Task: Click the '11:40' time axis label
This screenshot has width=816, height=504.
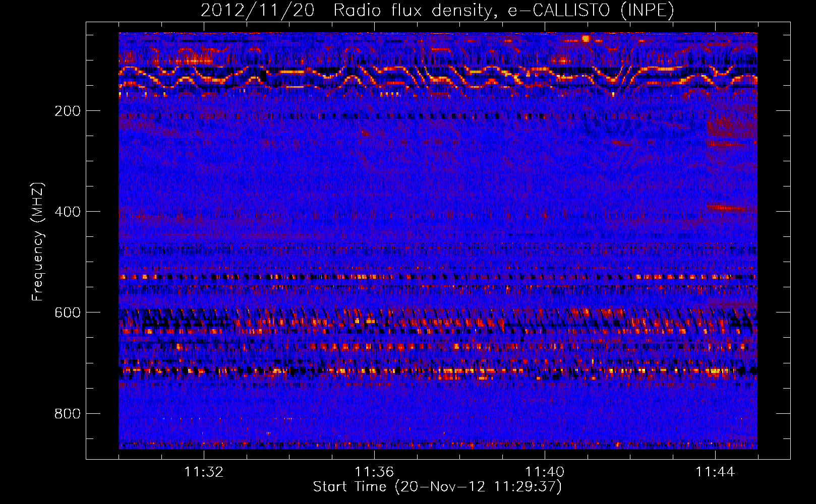Action: [x=545, y=472]
